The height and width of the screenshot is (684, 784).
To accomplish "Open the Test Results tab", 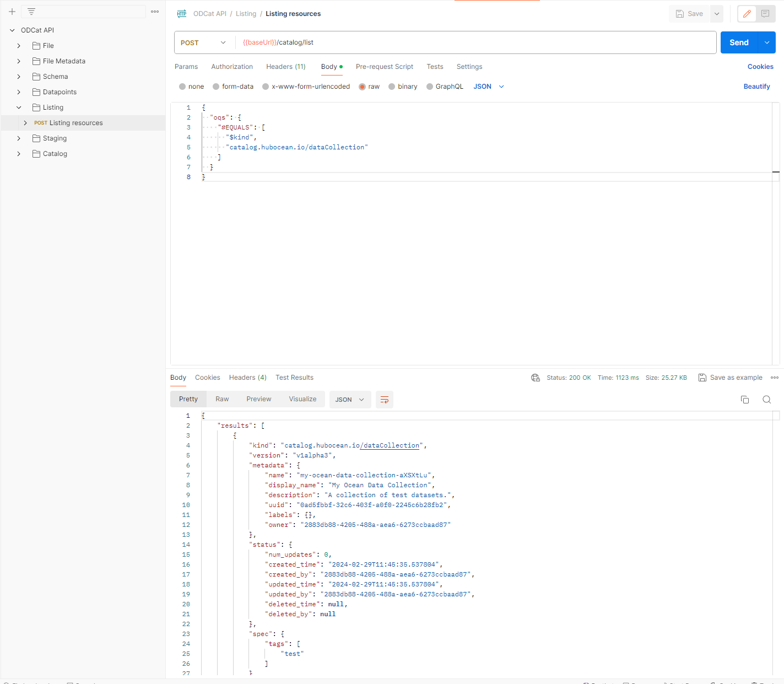I will click(x=294, y=378).
